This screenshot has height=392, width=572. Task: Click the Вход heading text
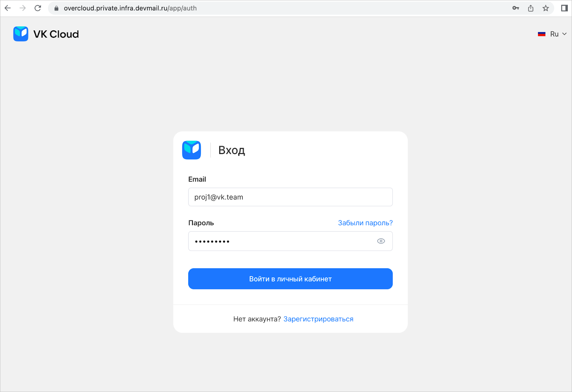coord(232,150)
